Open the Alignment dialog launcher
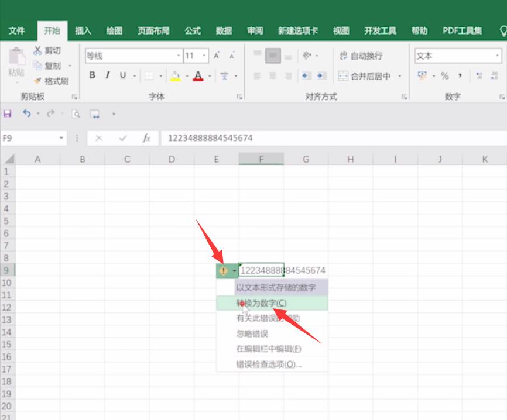 click(404, 97)
